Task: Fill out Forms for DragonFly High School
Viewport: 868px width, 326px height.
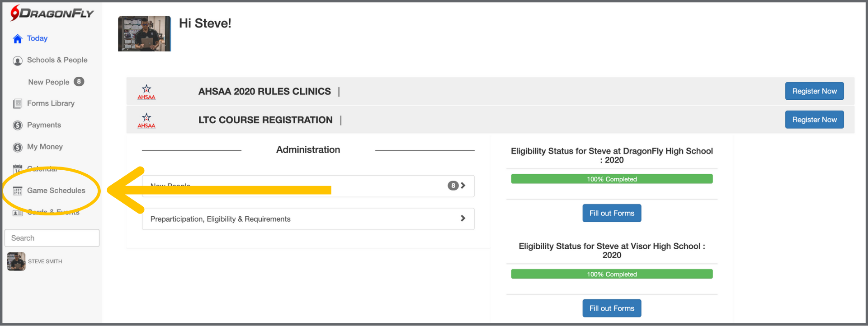Action: pos(612,213)
